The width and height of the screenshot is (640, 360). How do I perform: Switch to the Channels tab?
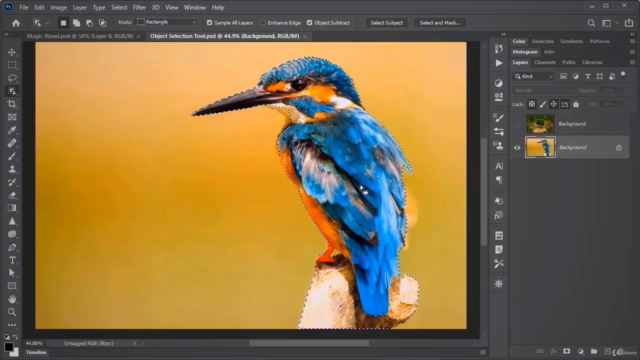[545, 62]
